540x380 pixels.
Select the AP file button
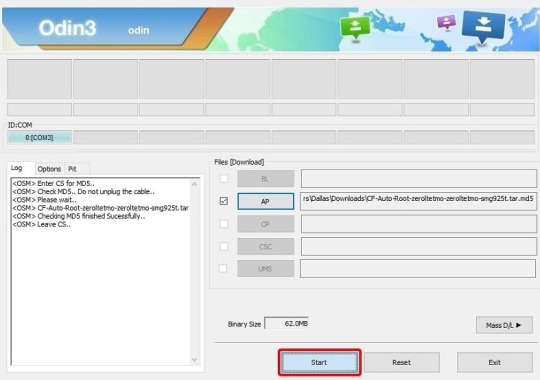[x=266, y=202]
